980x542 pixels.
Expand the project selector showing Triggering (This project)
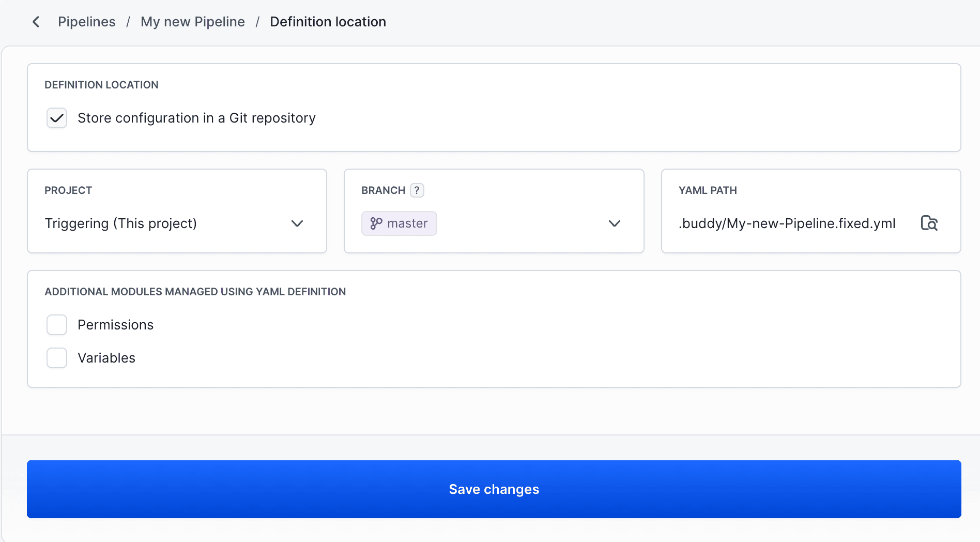(177, 223)
